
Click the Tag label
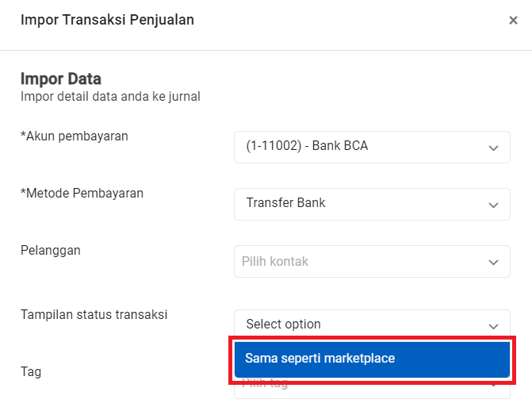pos(30,371)
